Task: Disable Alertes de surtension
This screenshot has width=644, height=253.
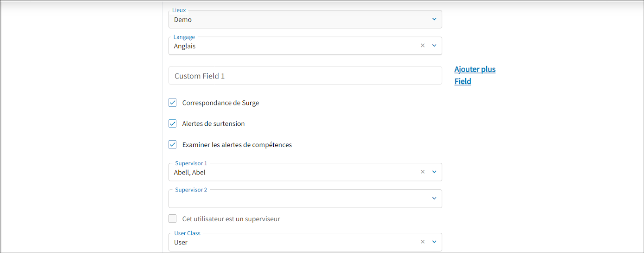Action: [172, 123]
